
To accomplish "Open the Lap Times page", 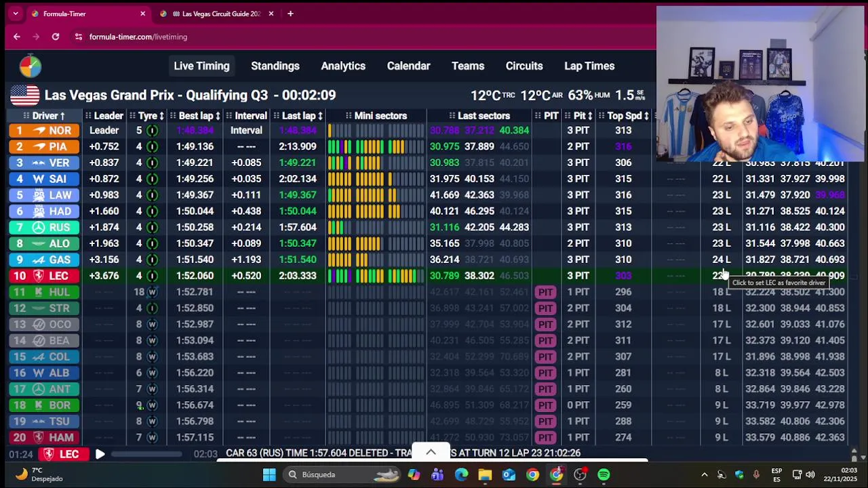I will [589, 66].
